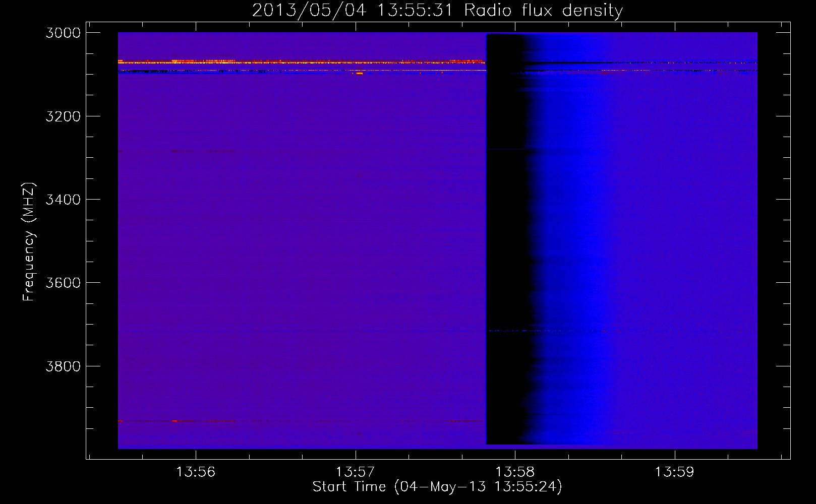
Task: Select the 3800 frequency axis label
Action: pyautogui.click(x=63, y=366)
